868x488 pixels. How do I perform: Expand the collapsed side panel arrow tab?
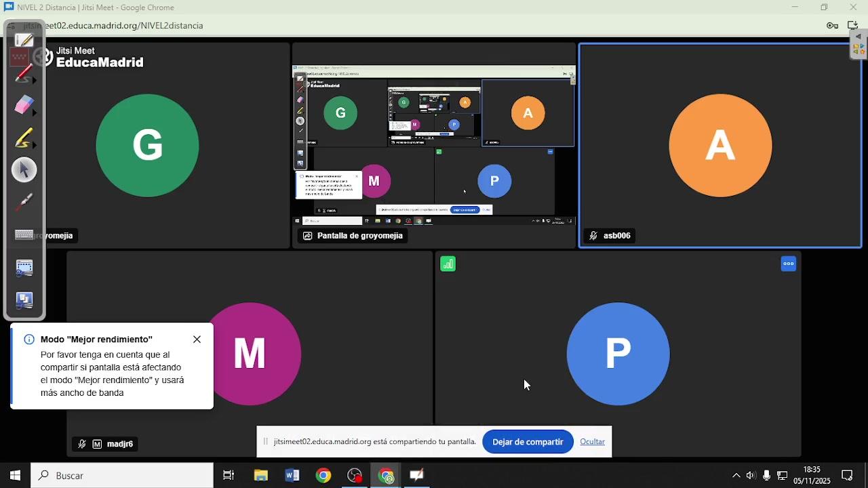[x=858, y=37]
